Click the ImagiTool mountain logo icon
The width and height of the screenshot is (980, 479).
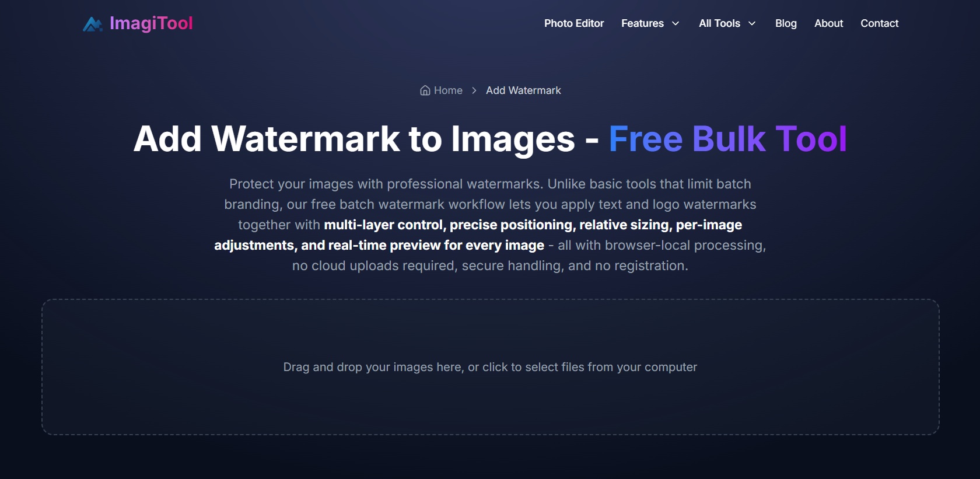[92, 24]
